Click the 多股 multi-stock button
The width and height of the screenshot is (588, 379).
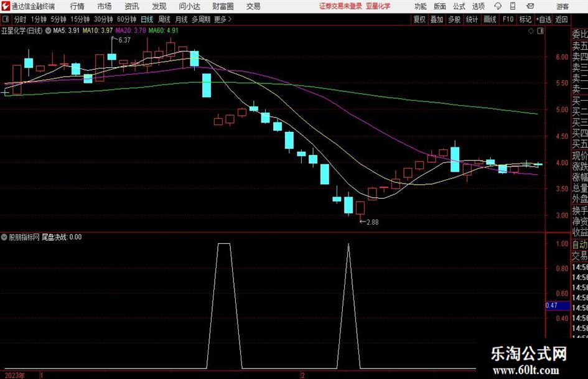(x=454, y=19)
